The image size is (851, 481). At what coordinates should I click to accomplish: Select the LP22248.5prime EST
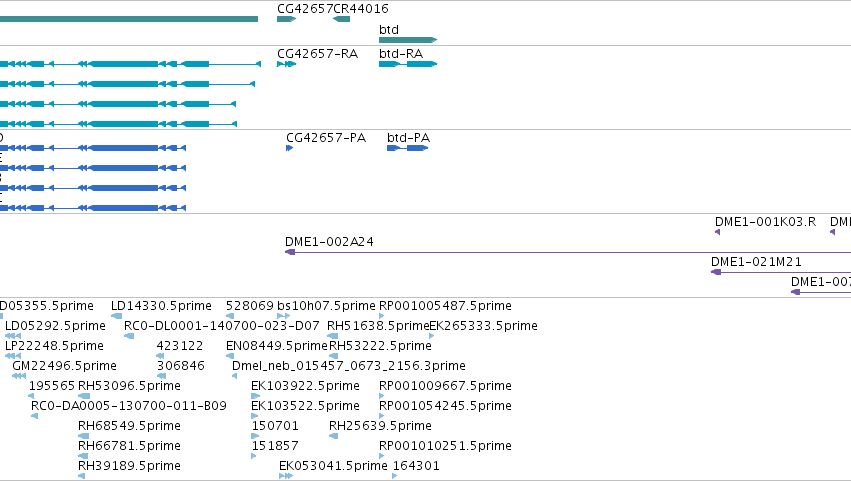tap(12, 356)
